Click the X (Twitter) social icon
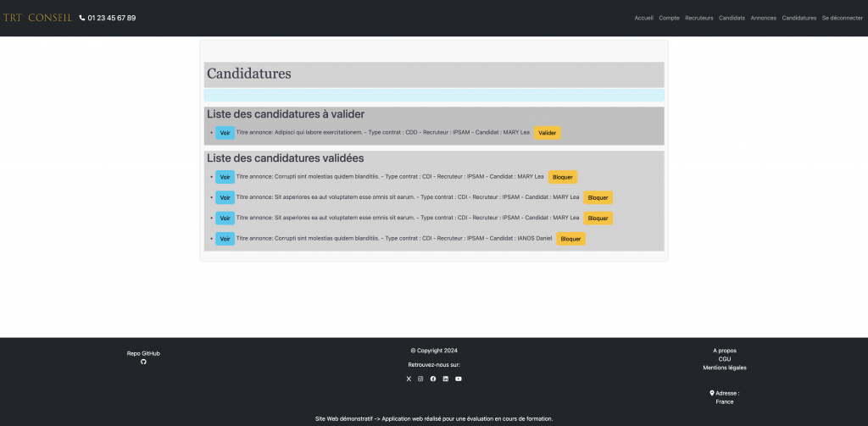This screenshot has height=426, width=868. pos(409,379)
